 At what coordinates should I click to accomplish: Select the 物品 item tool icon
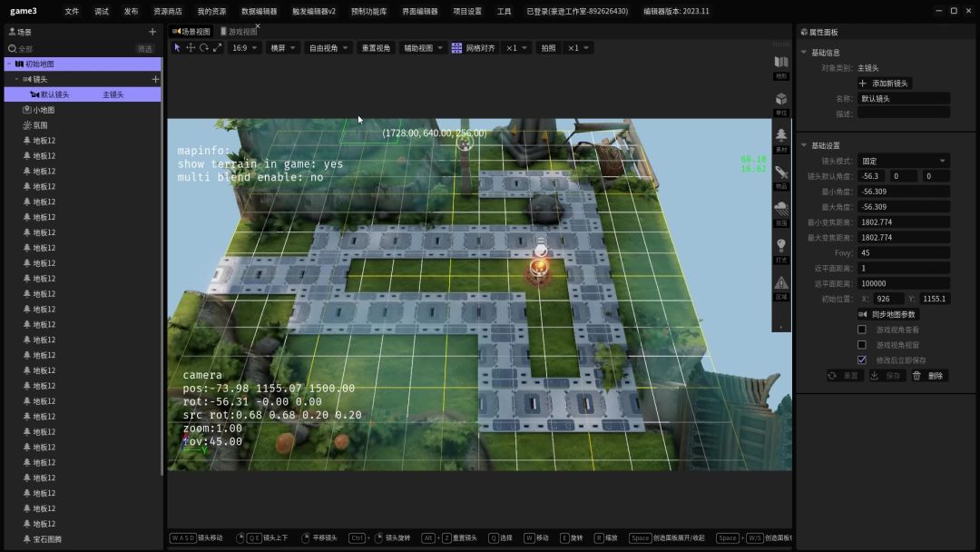pos(780,172)
